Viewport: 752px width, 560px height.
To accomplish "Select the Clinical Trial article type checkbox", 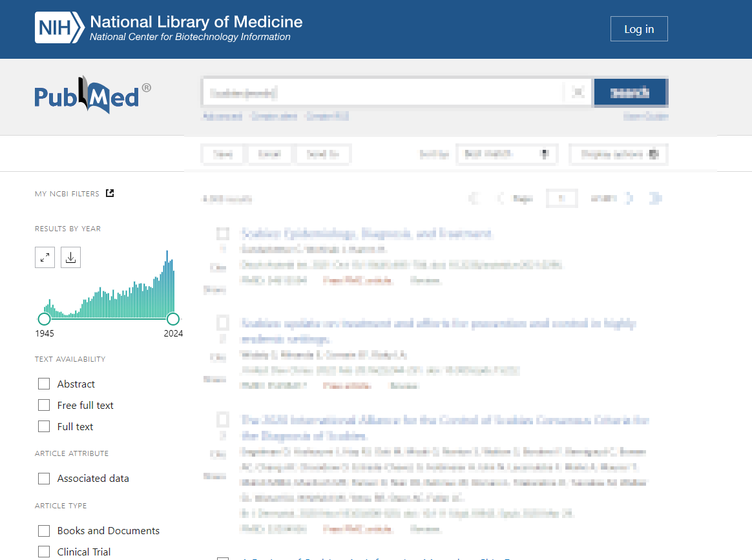I will click(x=44, y=552).
